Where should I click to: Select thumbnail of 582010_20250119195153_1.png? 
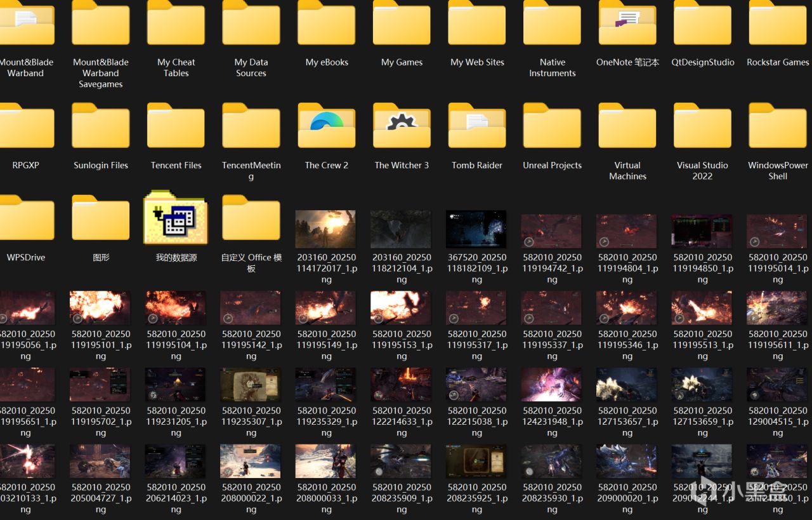402,308
